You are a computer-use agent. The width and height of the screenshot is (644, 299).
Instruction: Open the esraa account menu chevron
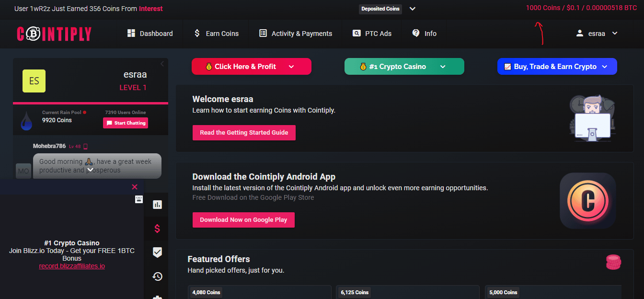click(615, 33)
